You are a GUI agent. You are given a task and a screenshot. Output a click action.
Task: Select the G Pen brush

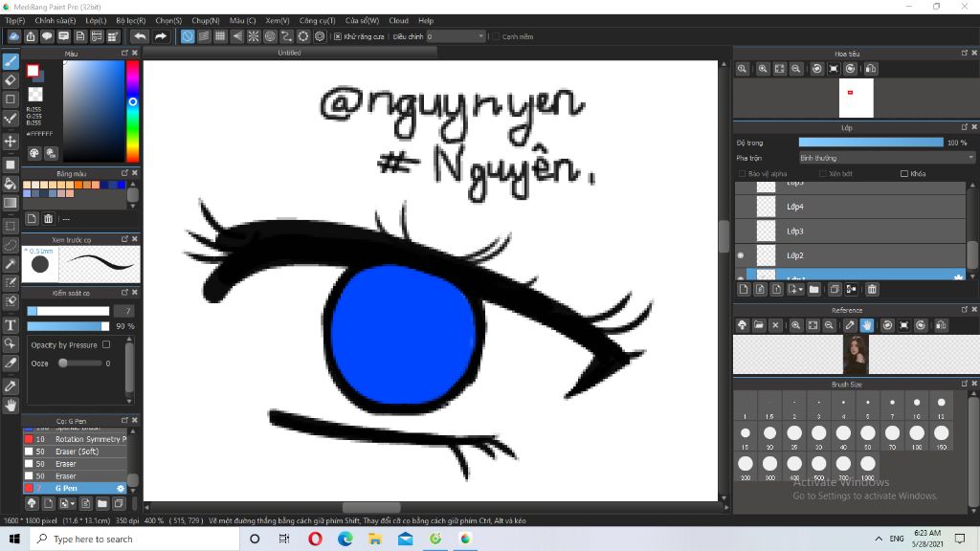pos(75,488)
